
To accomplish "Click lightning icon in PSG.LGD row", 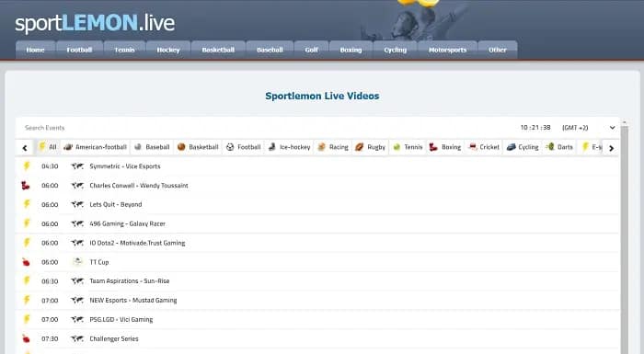I will 27,319.
